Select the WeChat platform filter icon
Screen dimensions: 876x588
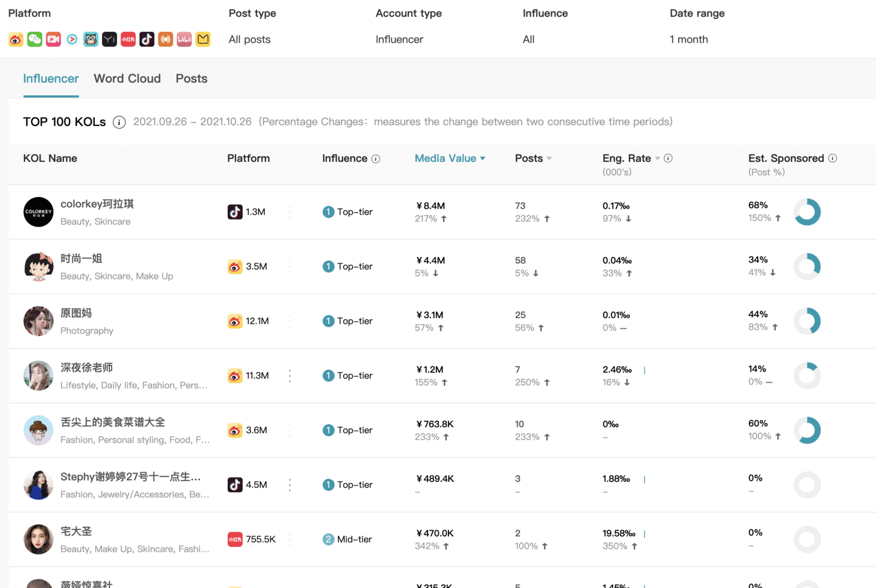34,39
